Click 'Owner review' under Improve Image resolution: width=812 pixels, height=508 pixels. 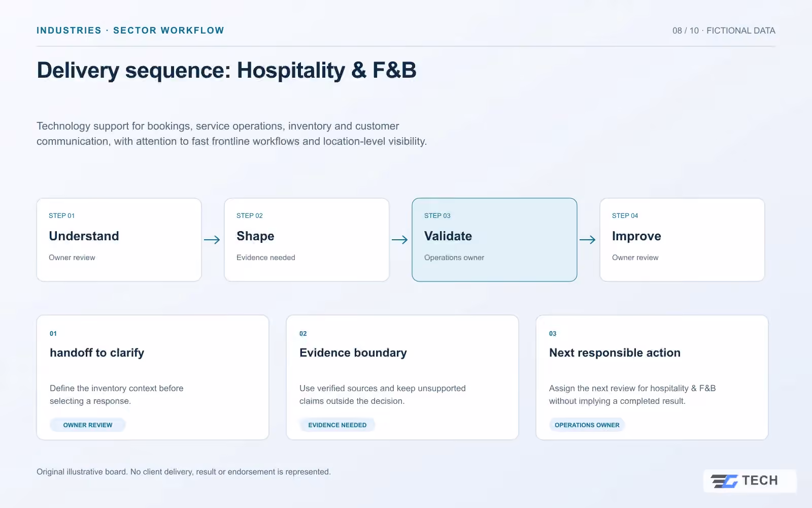[x=635, y=258]
